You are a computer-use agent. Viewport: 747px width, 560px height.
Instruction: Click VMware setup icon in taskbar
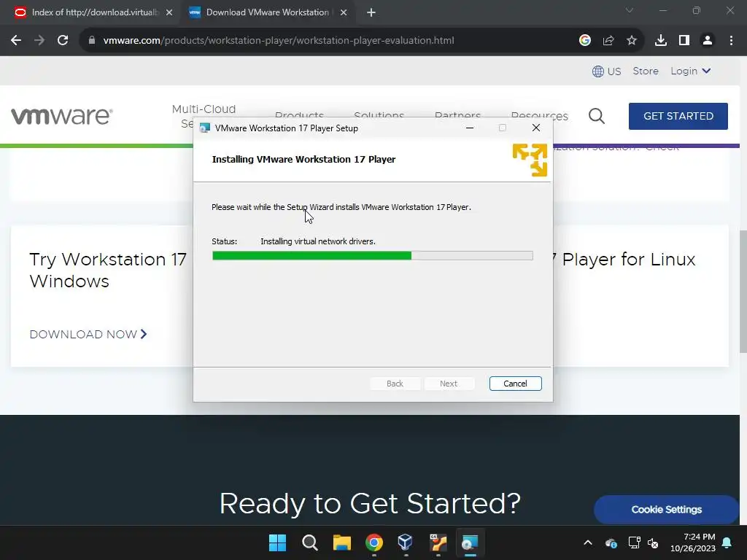(470, 542)
